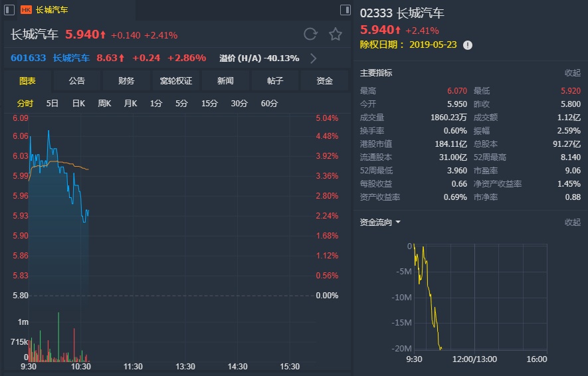Collapse the 主要指标 section
The image size is (588, 376).
pos(572,73)
